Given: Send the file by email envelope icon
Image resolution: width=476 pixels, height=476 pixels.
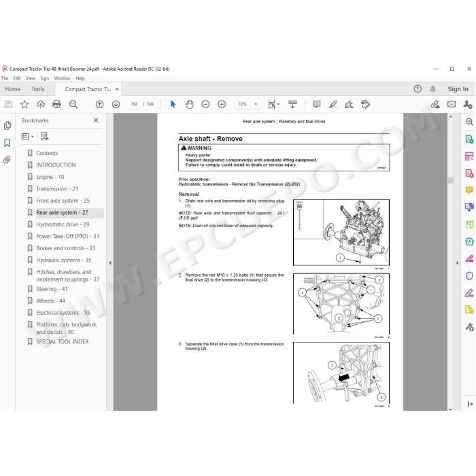Looking at the screenshot, I should [x=452, y=105].
